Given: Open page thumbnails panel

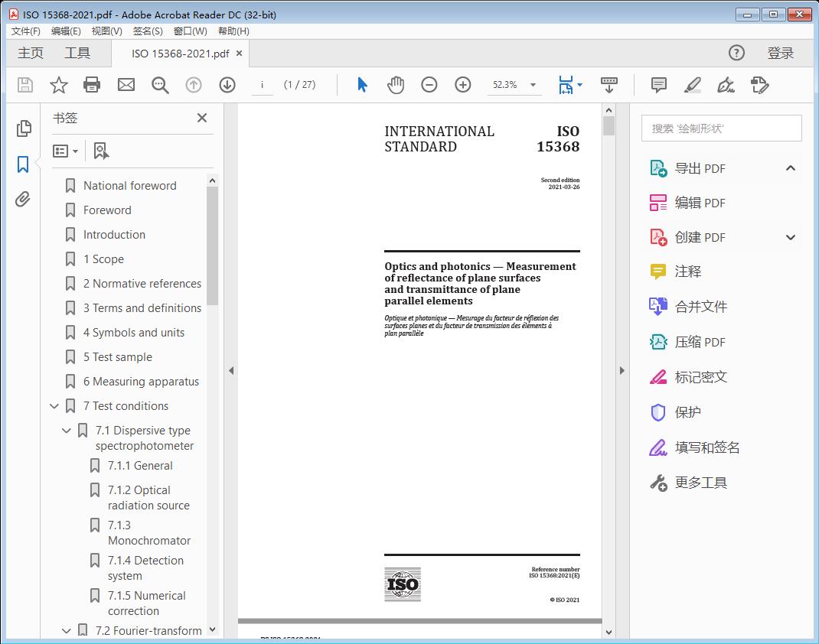Looking at the screenshot, I should tap(23, 128).
